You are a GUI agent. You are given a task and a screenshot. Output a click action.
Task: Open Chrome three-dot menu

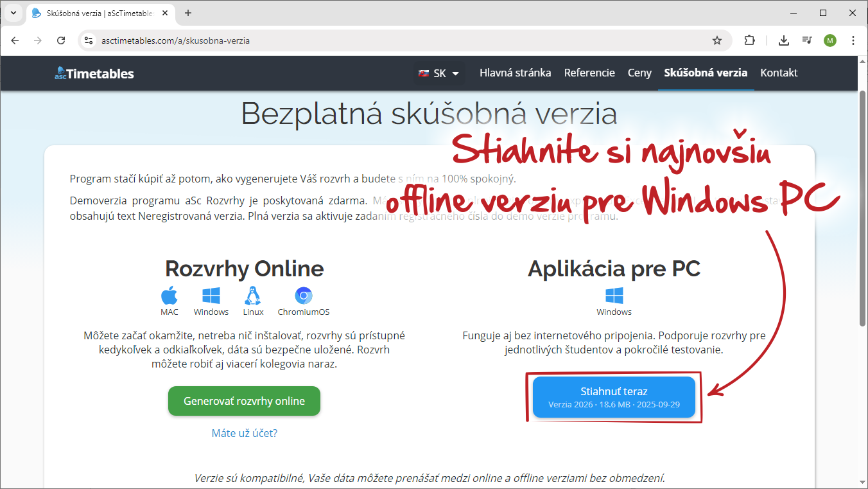(x=853, y=40)
